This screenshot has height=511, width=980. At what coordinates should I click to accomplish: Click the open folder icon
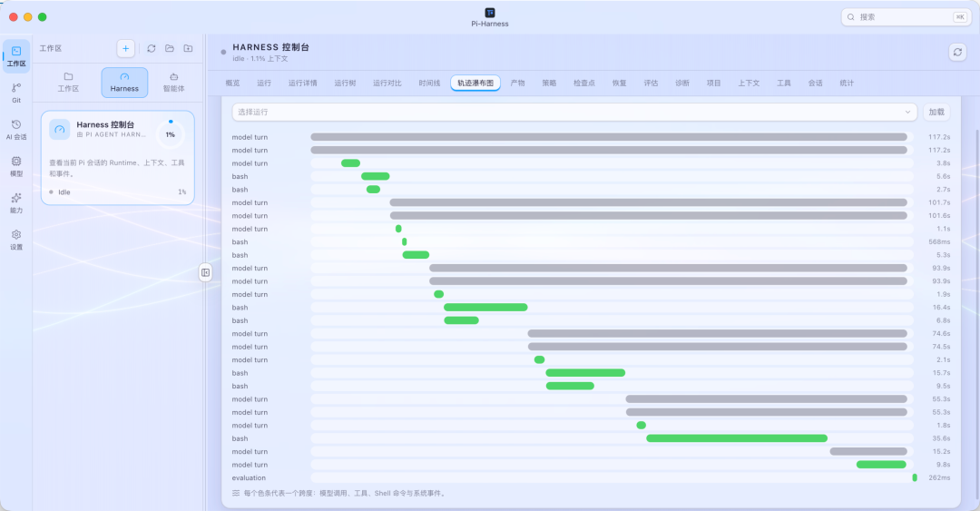point(170,48)
